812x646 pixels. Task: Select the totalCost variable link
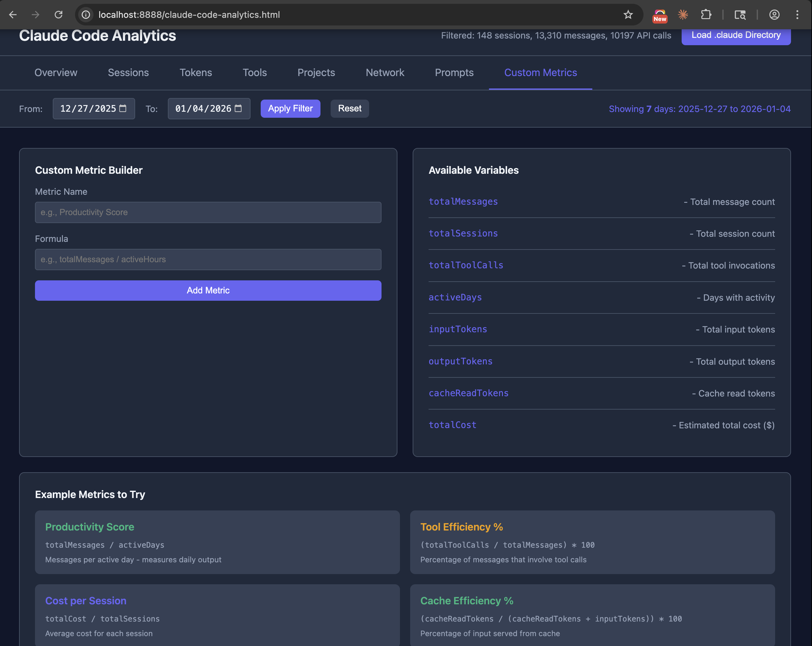[452, 425]
